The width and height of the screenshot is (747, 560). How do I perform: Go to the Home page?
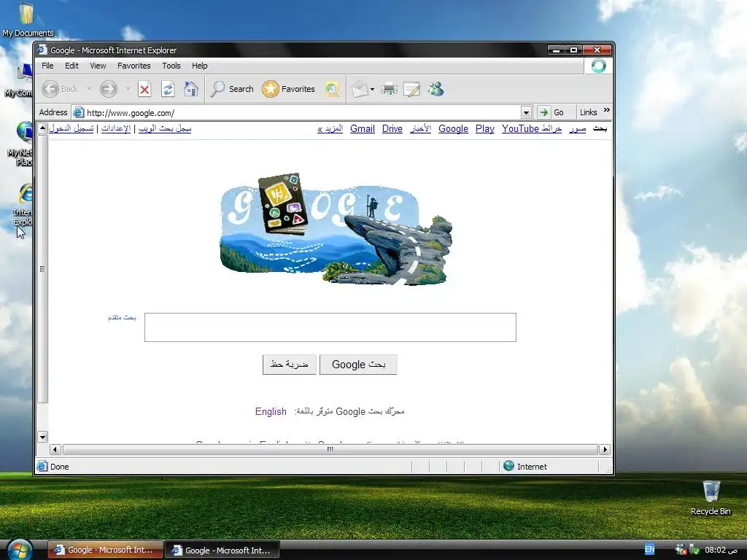(191, 89)
